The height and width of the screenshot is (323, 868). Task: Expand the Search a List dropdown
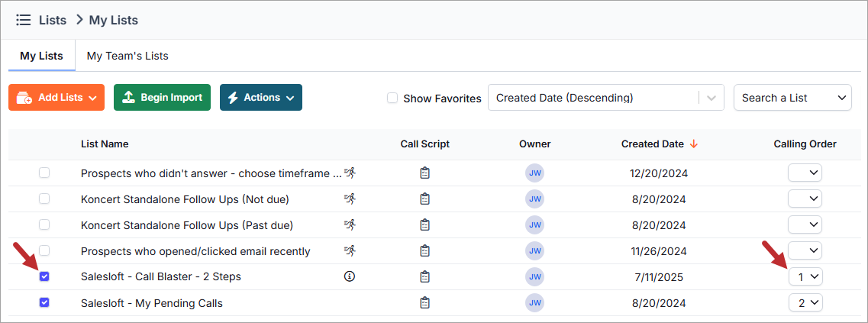point(792,98)
